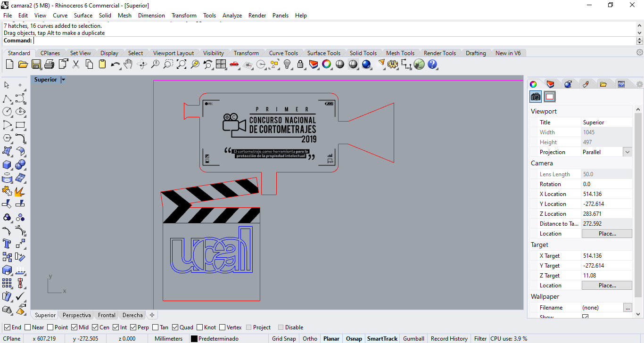Select the Rectangle tool in left sidebar
The width and height of the screenshot is (644, 343).
click(20, 125)
